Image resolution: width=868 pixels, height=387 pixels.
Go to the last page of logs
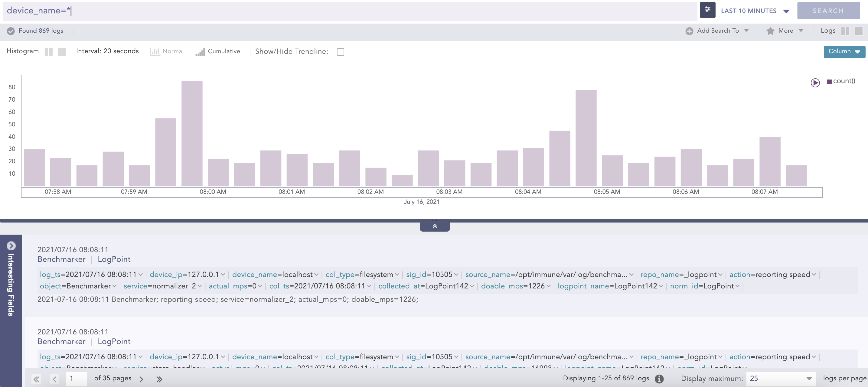click(159, 379)
